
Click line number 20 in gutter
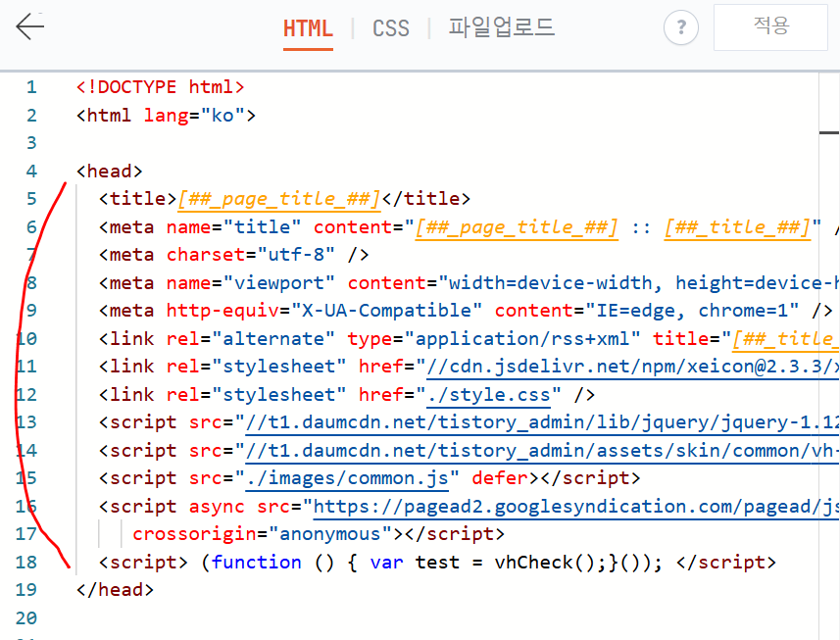pyautogui.click(x=26, y=618)
